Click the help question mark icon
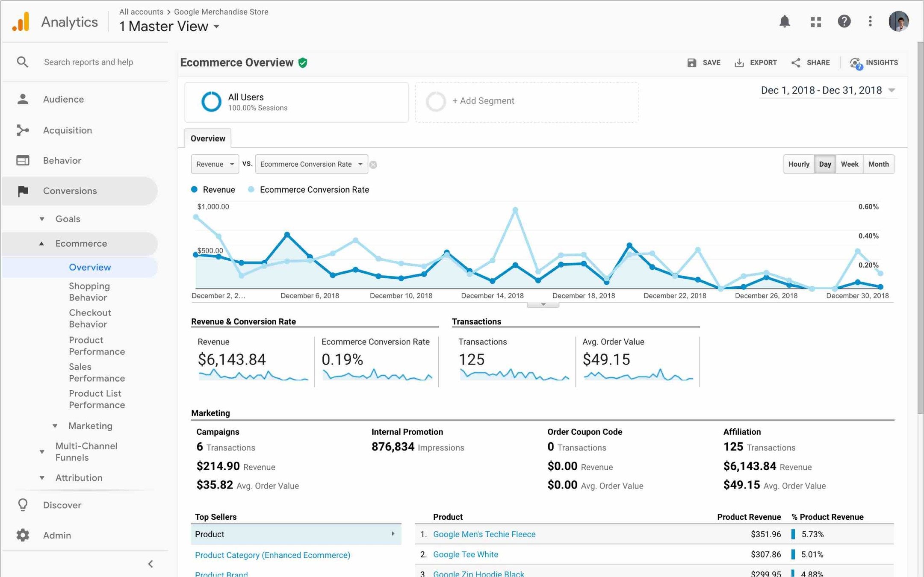This screenshot has height=577, width=924. tap(844, 21)
